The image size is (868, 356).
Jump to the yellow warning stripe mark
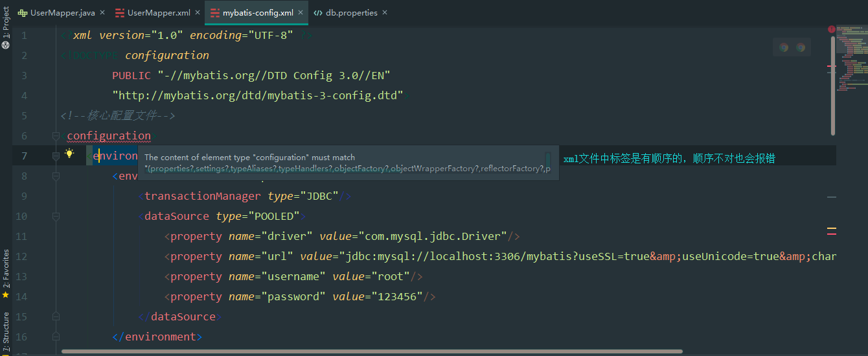pos(832,228)
